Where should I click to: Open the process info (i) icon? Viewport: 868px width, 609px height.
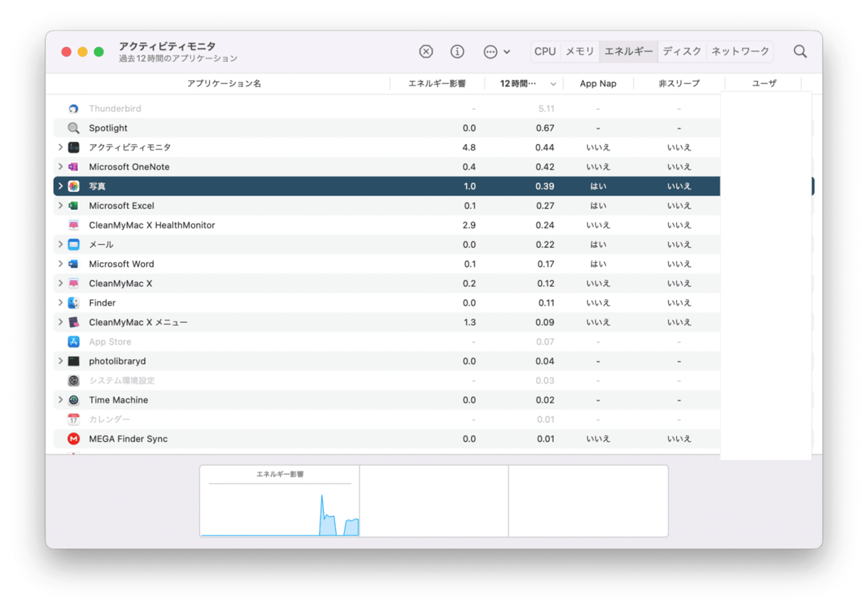458,51
